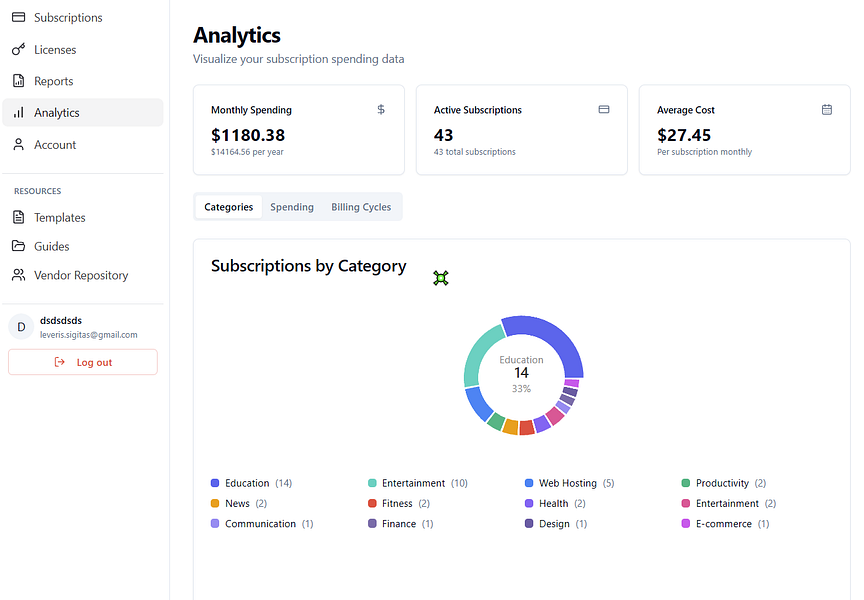Screen dimensions: 864x600
Task: Click the Analytics bar chart icon
Action: (x=18, y=113)
